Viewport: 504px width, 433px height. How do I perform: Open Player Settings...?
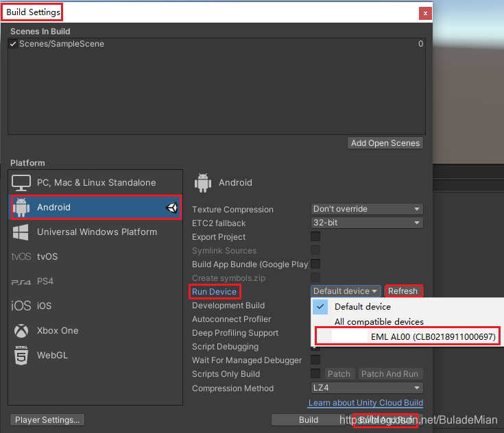tap(47, 420)
